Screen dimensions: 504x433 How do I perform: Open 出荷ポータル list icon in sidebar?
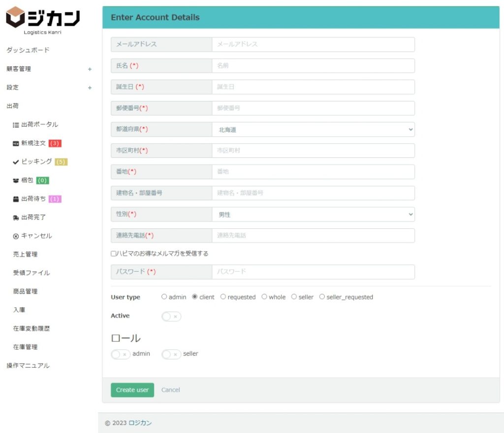16,125
